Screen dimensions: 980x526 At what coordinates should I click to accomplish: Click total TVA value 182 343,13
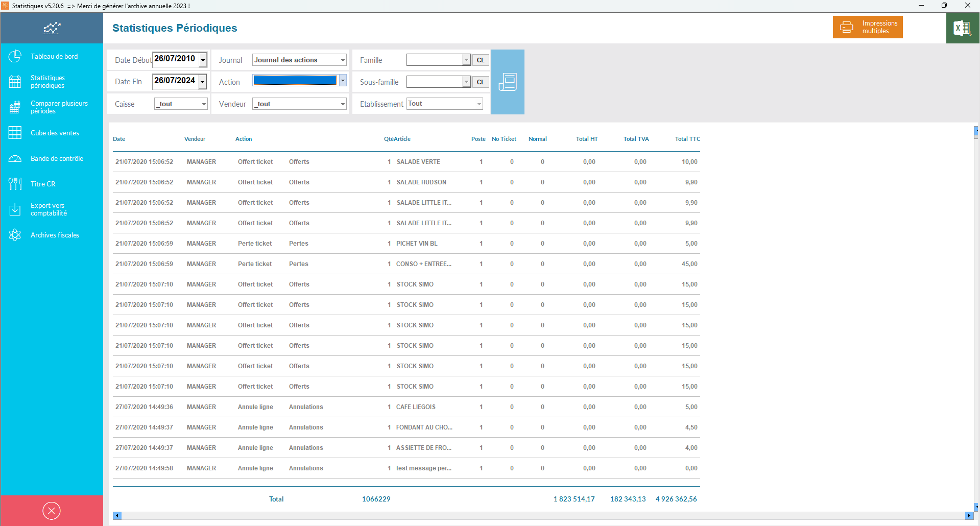point(628,499)
